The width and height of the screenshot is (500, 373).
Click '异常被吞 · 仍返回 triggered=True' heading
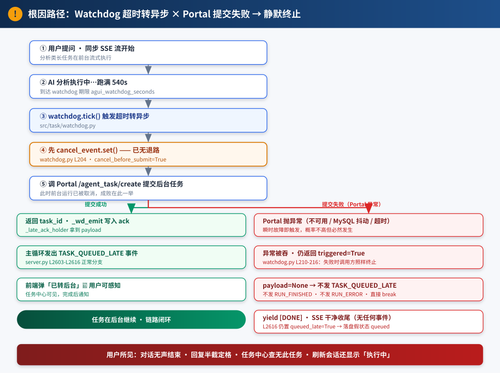click(x=314, y=253)
